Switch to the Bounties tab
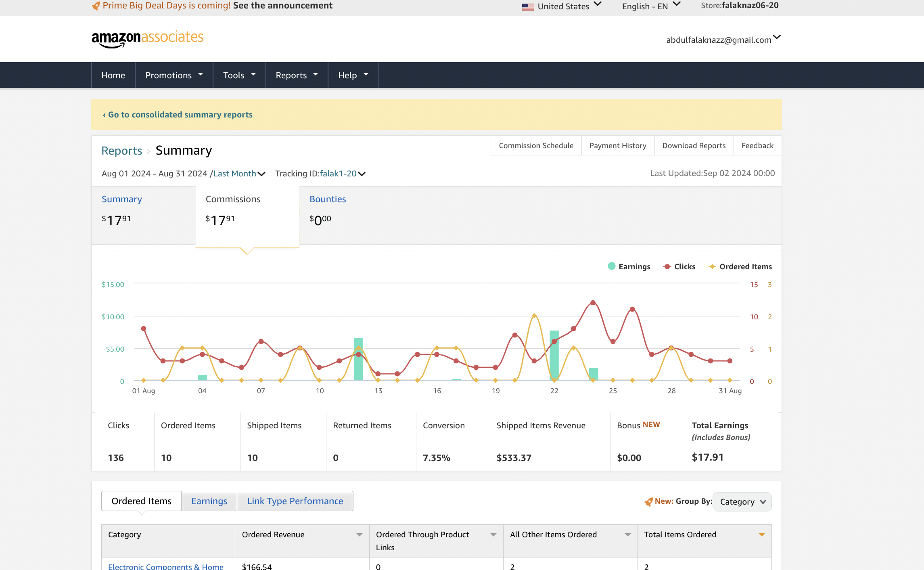The height and width of the screenshot is (570, 924). pos(328,199)
